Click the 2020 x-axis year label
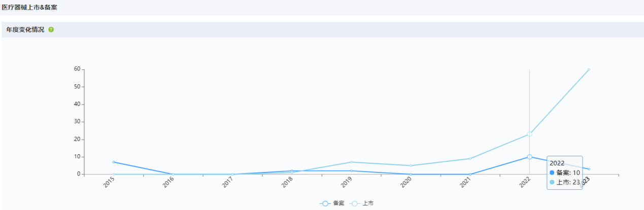 click(x=406, y=183)
